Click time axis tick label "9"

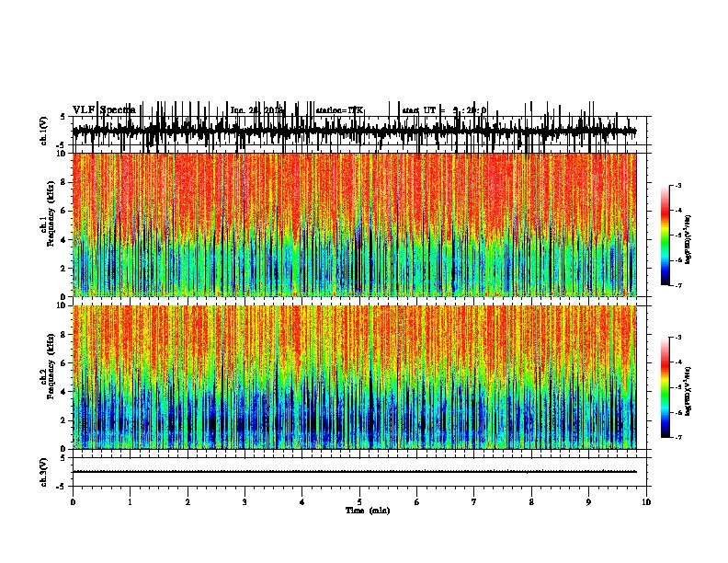[x=588, y=502]
